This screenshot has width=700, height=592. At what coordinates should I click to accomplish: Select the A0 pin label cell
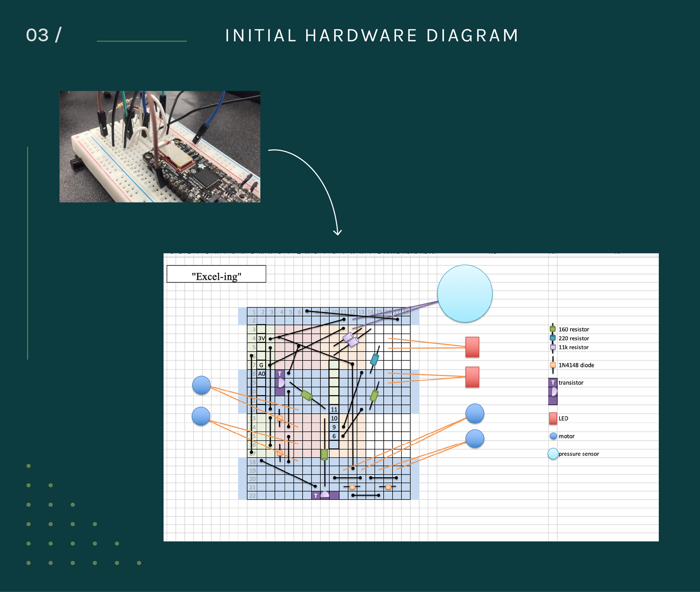[261, 373]
